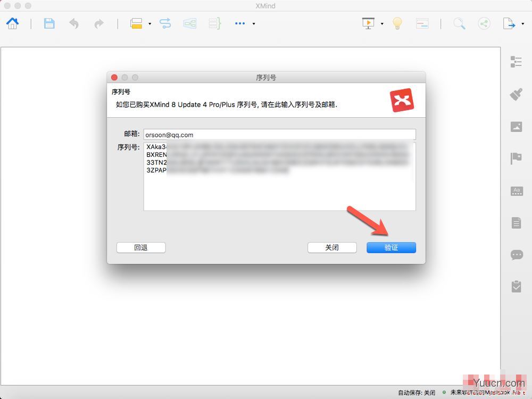532x399 pixels.
Task: Click the 自动保存: 关闭 status text
Action: pyautogui.click(x=417, y=393)
